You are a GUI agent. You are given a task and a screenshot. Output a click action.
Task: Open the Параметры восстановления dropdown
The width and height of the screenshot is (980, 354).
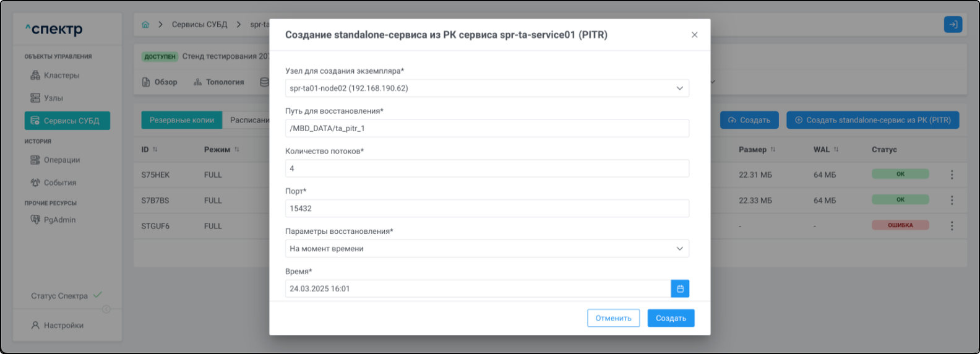point(486,249)
